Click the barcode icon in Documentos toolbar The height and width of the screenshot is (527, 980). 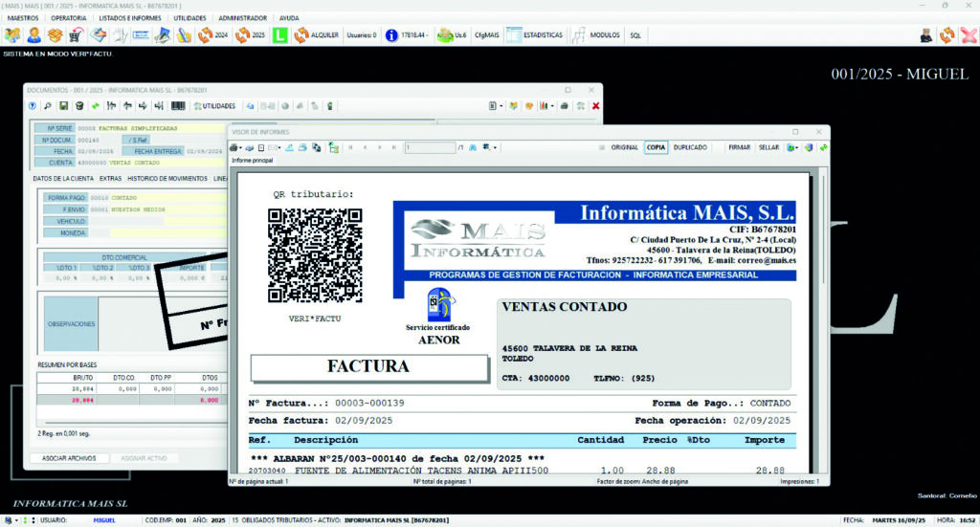point(175,106)
